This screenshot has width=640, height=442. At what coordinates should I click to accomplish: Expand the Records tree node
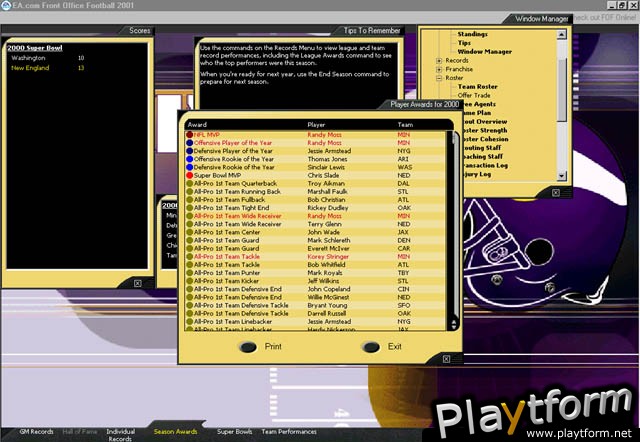439,61
